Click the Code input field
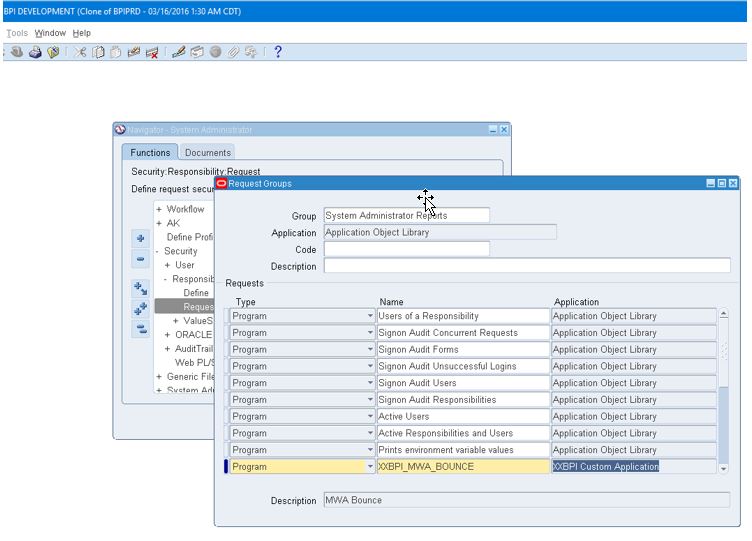The height and width of the screenshot is (541, 752). [406, 249]
